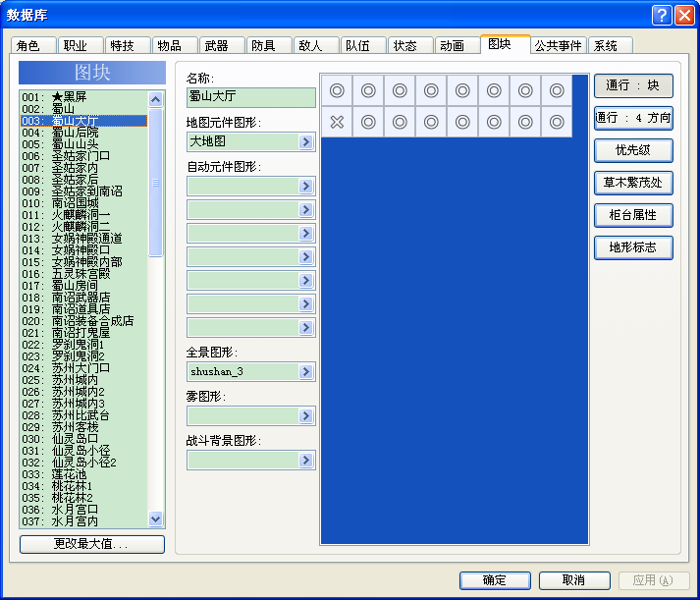The width and height of the screenshot is (700, 600).
Task: Open the fourth 自动元件图形 picker arrow
Action: tap(305, 256)
